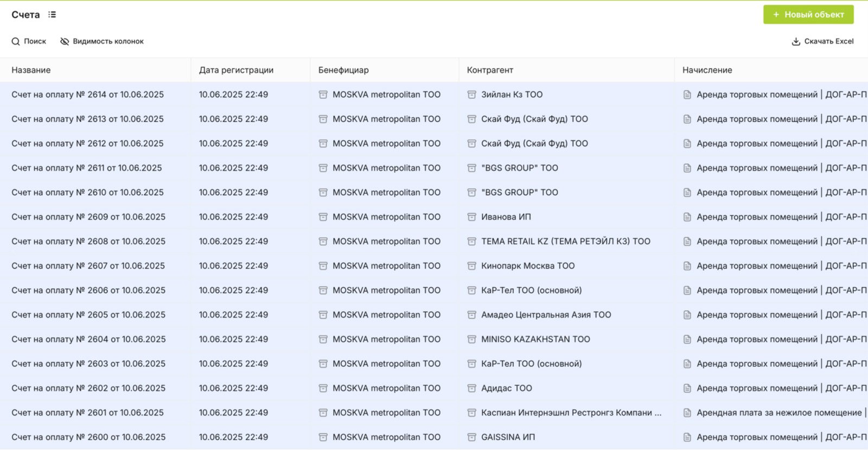Viewport: 868px width, 450px height.
Task: Click the crossed-eye column visibility icon
Action: [x=65, y=41]
